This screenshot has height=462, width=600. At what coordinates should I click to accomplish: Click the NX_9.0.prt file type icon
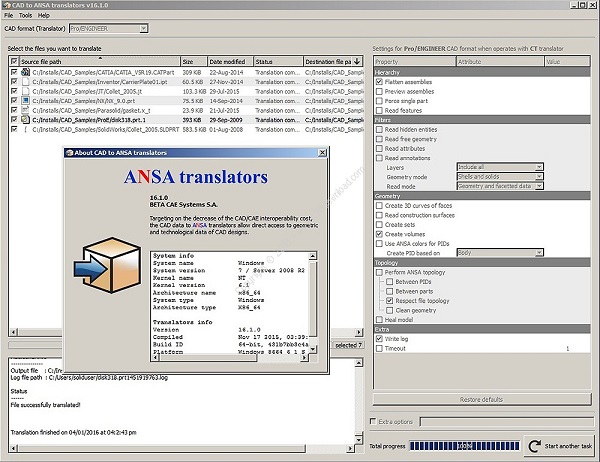[26, 100]
